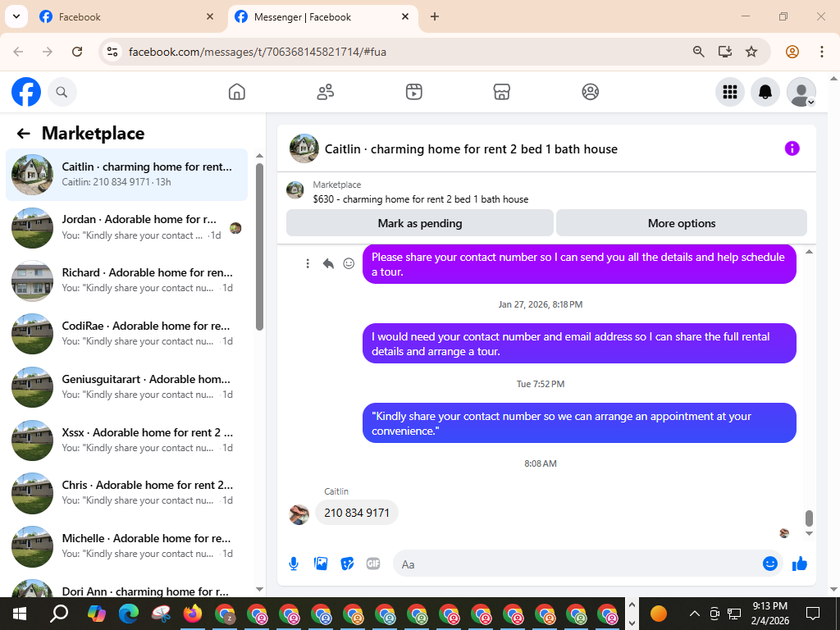Open the zoom magnifier in address bar
840x630 pixels.
pos(698,52)
